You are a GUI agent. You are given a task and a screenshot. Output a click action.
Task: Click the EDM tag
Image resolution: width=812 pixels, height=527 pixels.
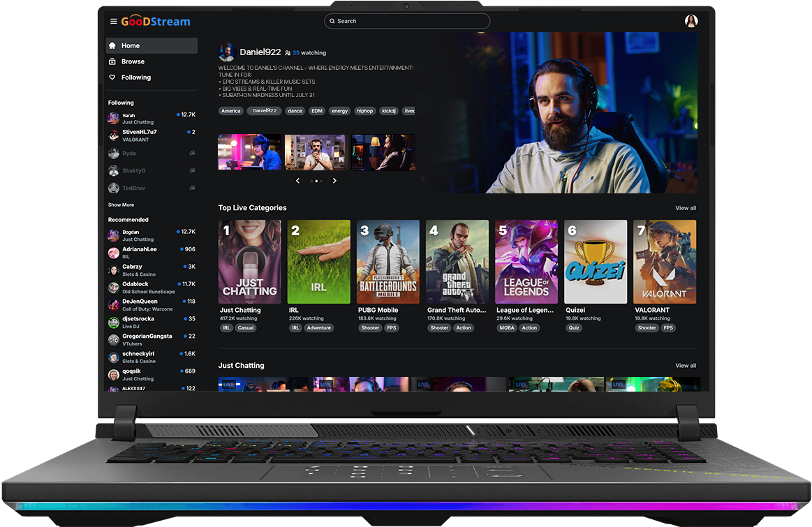317,111
